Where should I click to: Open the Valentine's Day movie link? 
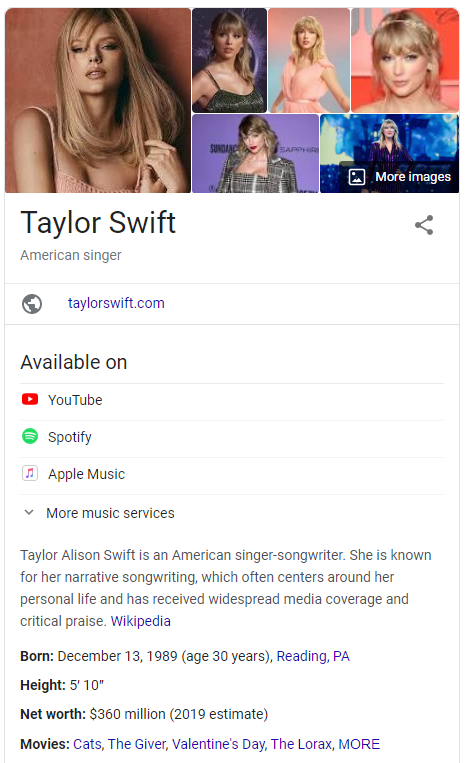coord(218,744)
